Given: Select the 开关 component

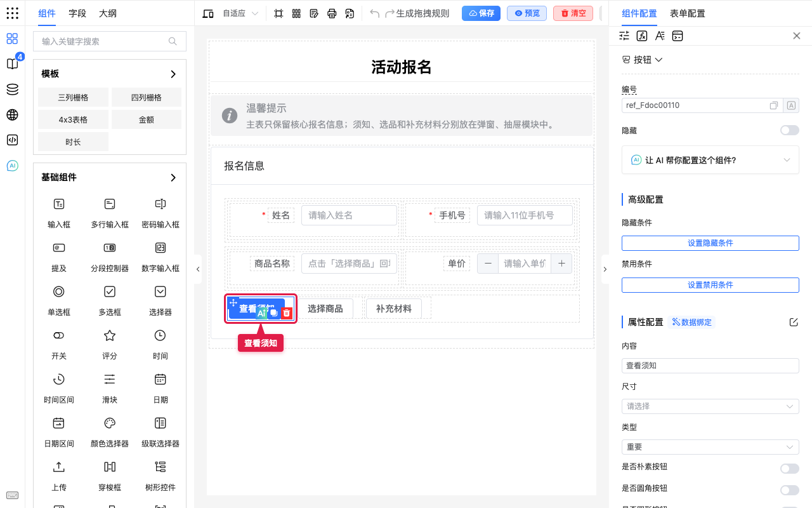Looking at the screenshot, I should [59, 344].
